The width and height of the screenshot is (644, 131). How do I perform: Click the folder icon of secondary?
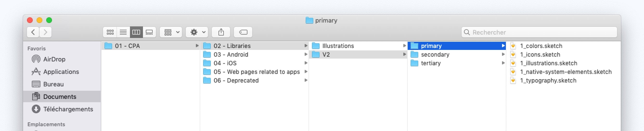(414, 54)
